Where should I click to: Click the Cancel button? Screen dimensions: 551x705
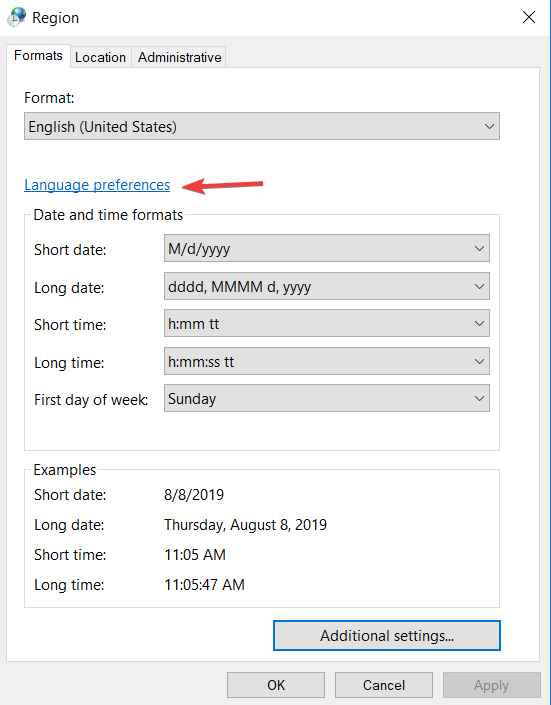point(384,685)
